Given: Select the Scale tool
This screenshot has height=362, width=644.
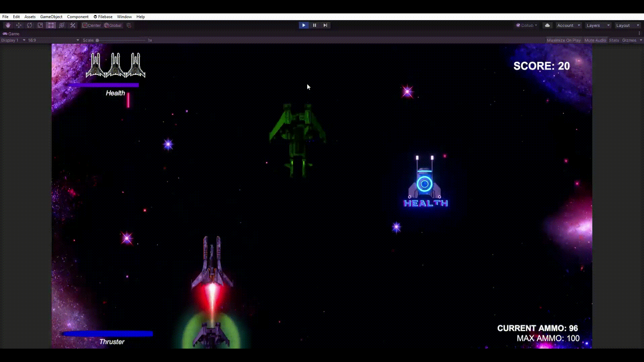Looking at the screenshot, I should pos(40,25).
